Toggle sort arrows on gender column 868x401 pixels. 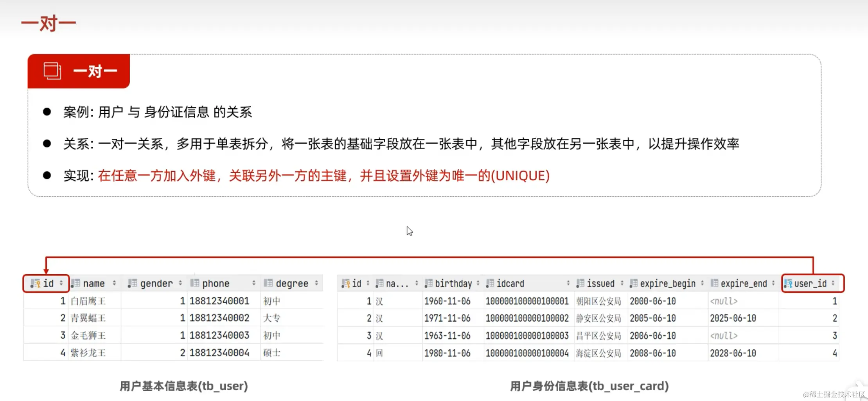(180, 283)
